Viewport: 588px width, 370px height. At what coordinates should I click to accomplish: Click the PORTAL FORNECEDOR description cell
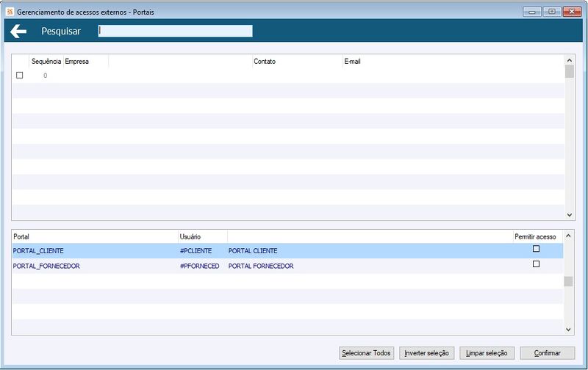(x=261, y=266)
